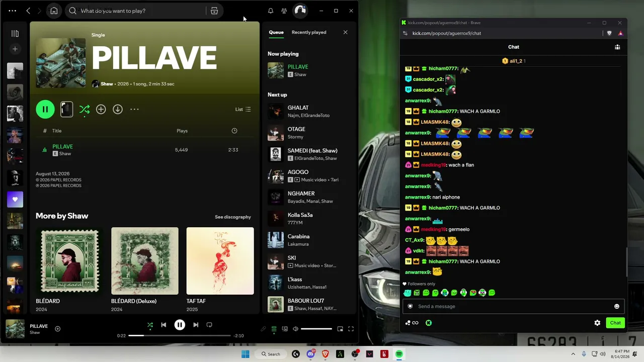
Task: Open the List view options dropdown
Action: point(243,109)
